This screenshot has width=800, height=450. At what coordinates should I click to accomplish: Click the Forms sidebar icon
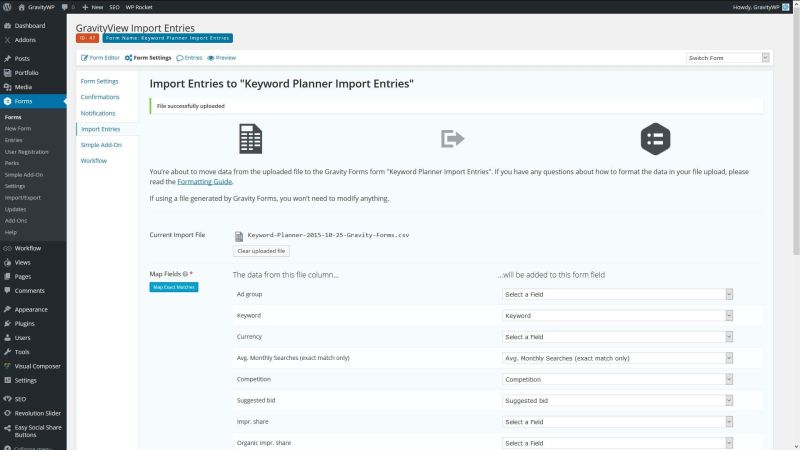click(7, 102)
